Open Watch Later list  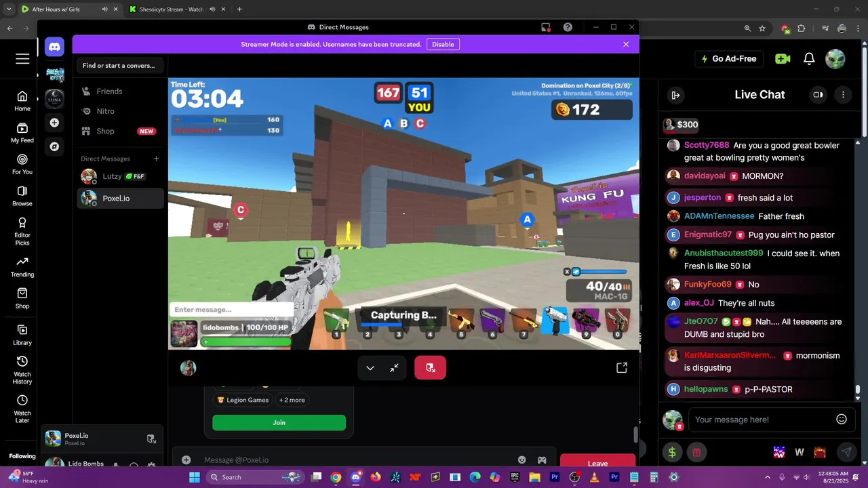22,409
